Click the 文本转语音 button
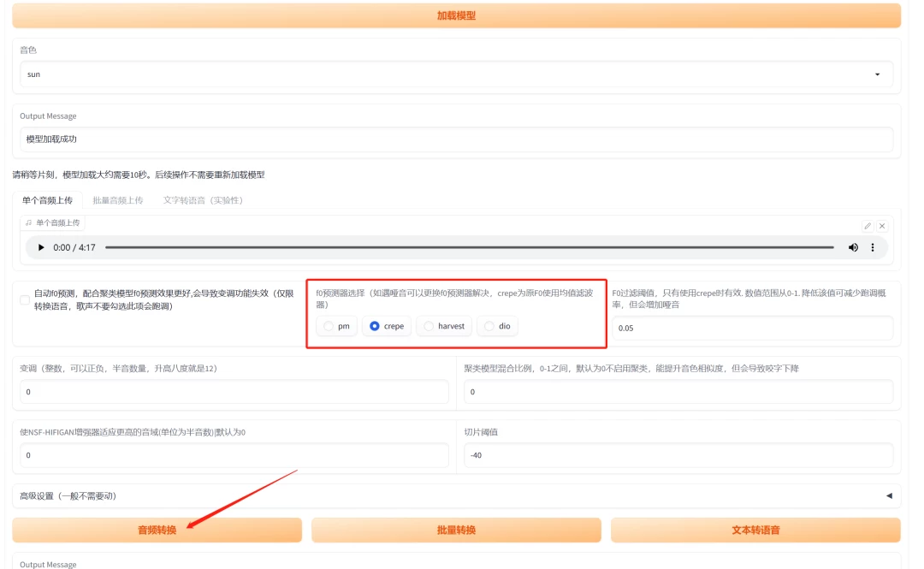The image size is (924, 569). tap(755, 530)
